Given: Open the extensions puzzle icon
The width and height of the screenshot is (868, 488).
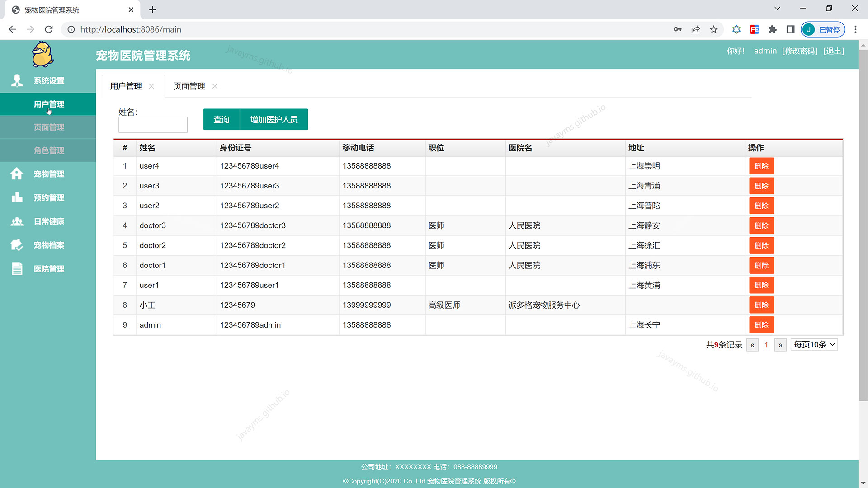Looking at the screenshot, I should pyautogui.click(x=772, y=29).
